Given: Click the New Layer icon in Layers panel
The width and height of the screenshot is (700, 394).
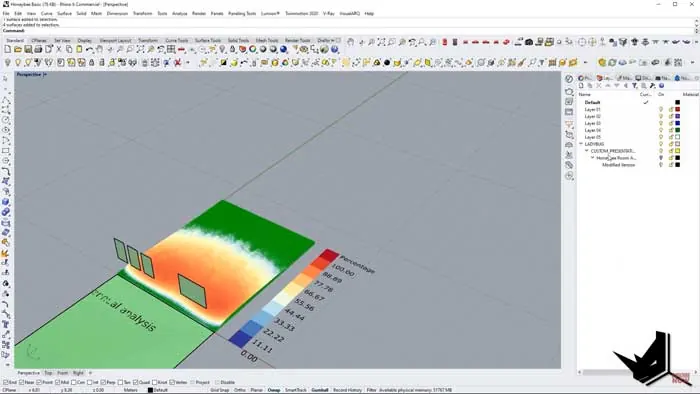Looking at the screenshot, I should (581, 86).
